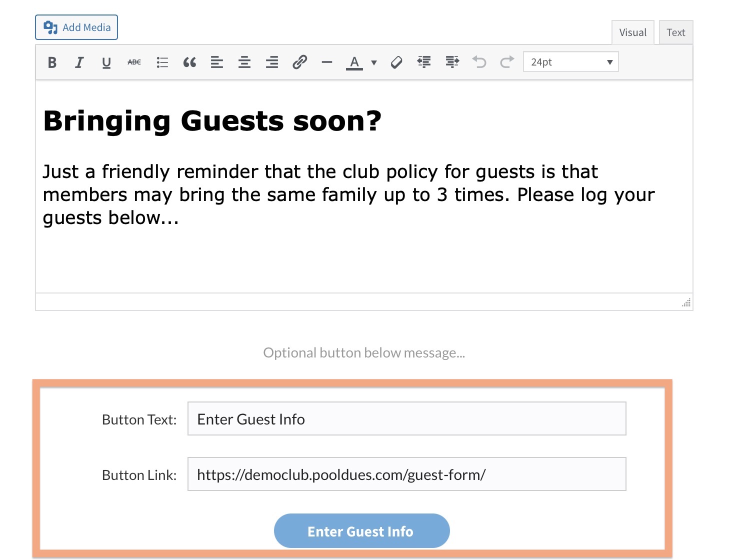This screenshot has width=730, height=560.
Task: Toggle bold formatting in the editor toolbar
Action: point(52,62)
